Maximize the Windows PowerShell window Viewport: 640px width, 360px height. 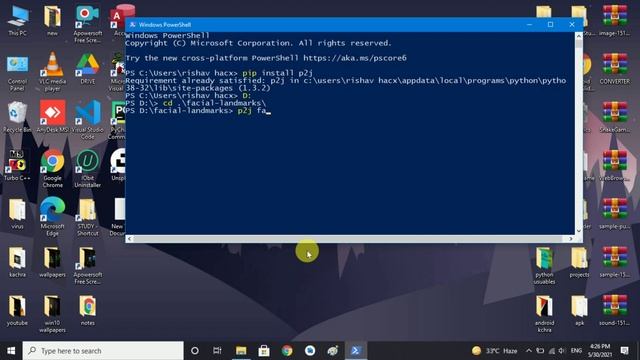[550, 24]
